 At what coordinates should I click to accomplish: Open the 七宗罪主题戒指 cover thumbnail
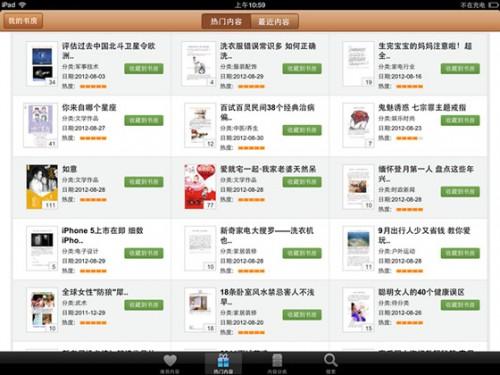358,125
